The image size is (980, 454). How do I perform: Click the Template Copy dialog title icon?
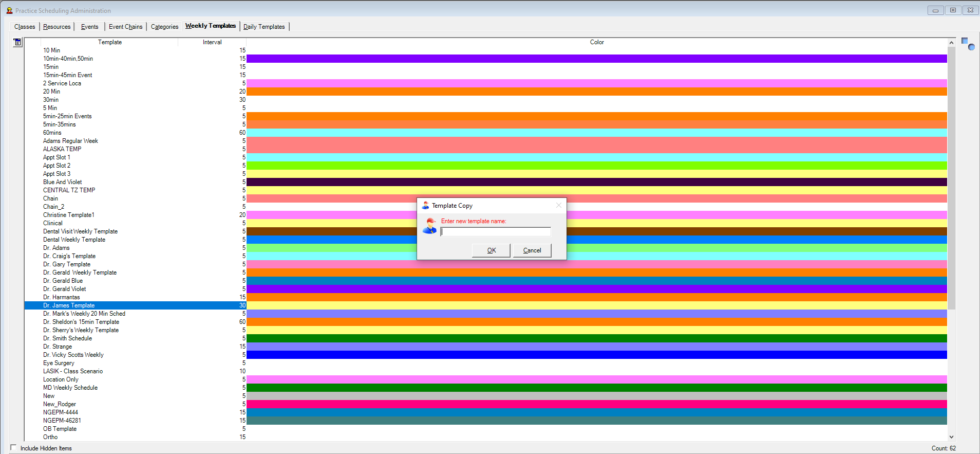coord(425,206)
